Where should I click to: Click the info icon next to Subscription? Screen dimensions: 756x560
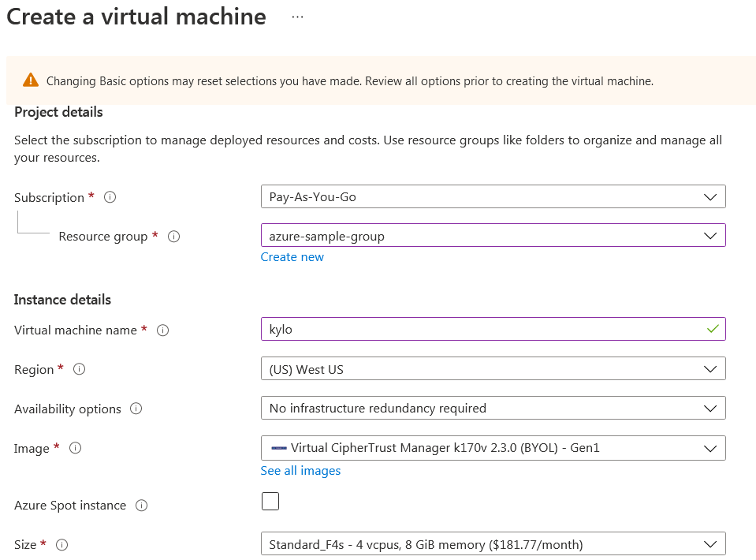(x=110, y=198)
